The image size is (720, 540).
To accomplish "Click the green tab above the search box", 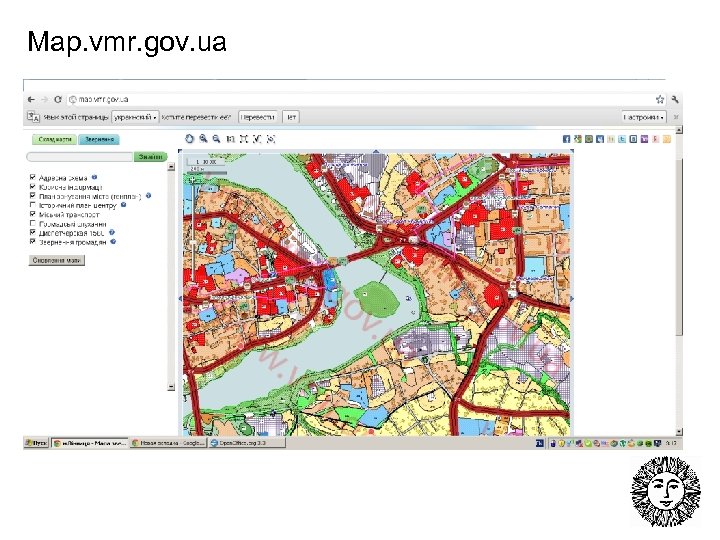I will click(54, 139).
